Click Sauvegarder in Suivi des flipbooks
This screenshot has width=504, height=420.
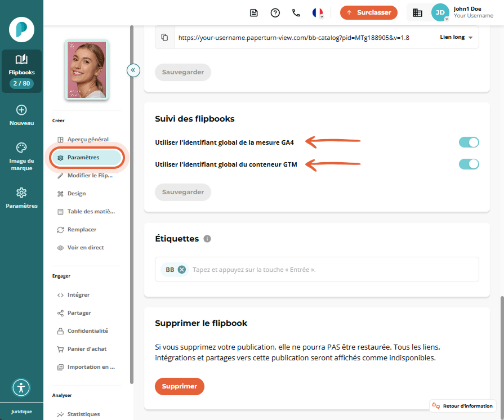point(183,192)
